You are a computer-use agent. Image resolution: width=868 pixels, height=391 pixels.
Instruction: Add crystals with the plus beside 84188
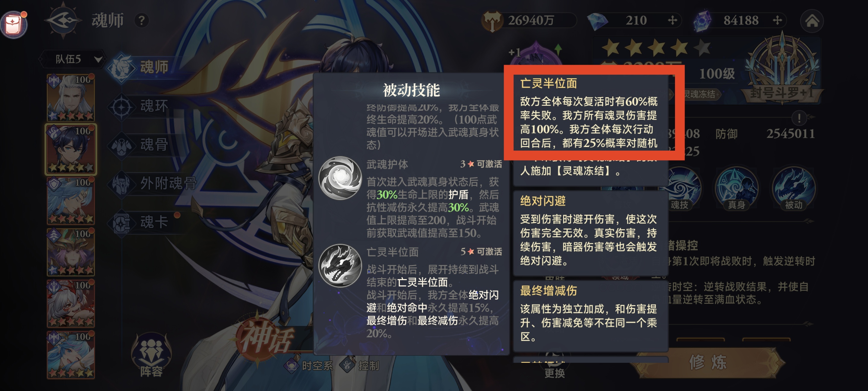pos(777,21)
